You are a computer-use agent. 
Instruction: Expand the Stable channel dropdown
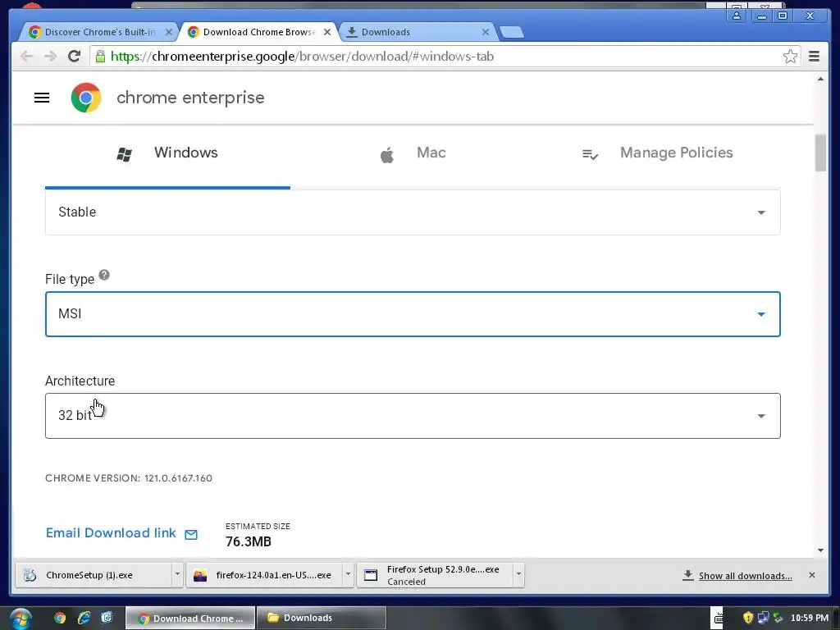[413, 212]
